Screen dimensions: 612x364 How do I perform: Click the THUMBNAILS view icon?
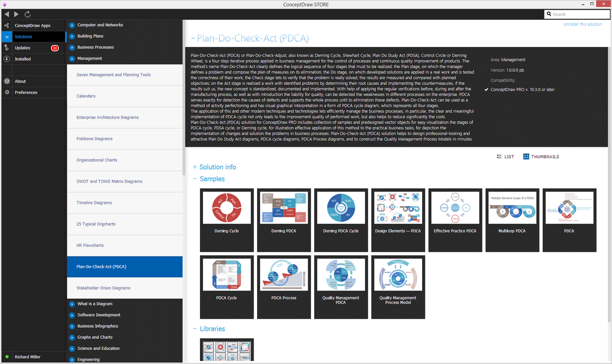[x=526, y=157]
